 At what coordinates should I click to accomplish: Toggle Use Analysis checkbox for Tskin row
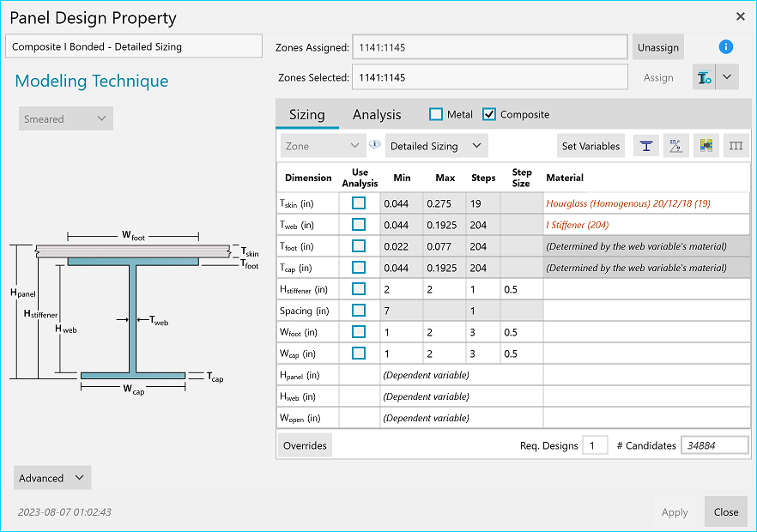[359, 203]
